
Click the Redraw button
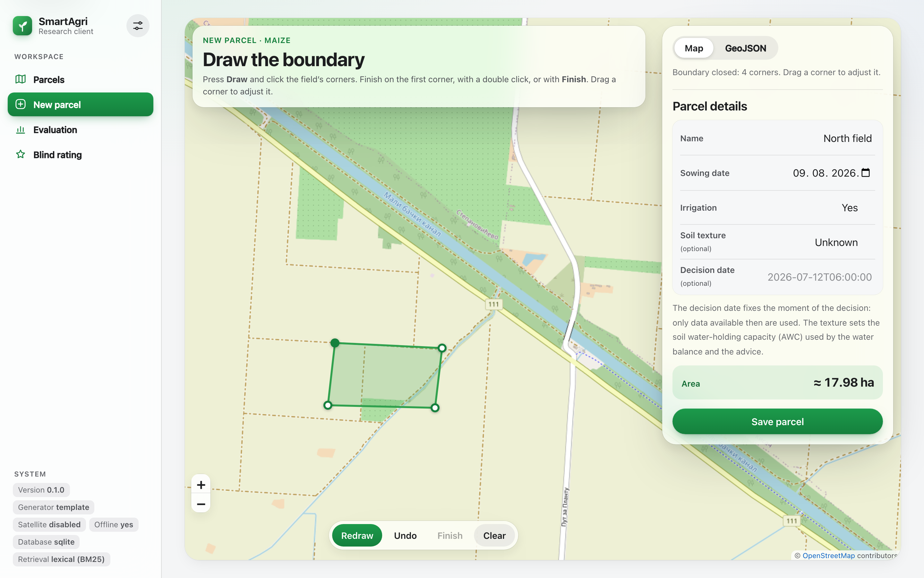click(x=357, y=535)
